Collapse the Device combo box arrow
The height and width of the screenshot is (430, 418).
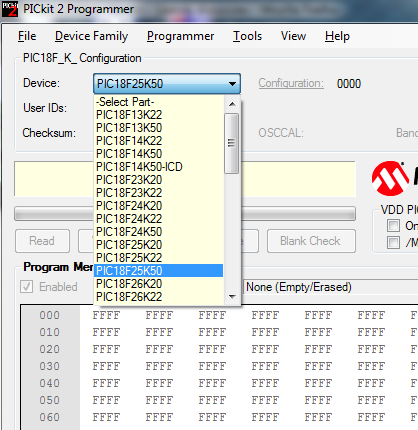click(232, 84)
